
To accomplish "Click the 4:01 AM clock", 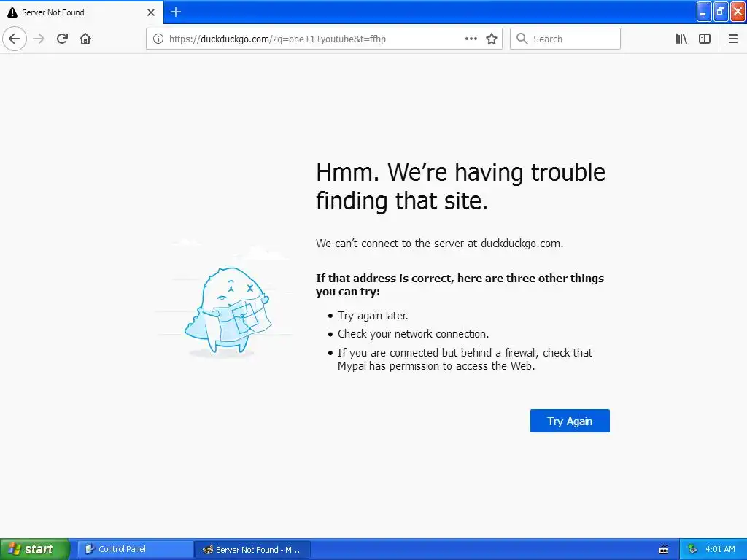I will pyautogui.click(x=720, y=549).
